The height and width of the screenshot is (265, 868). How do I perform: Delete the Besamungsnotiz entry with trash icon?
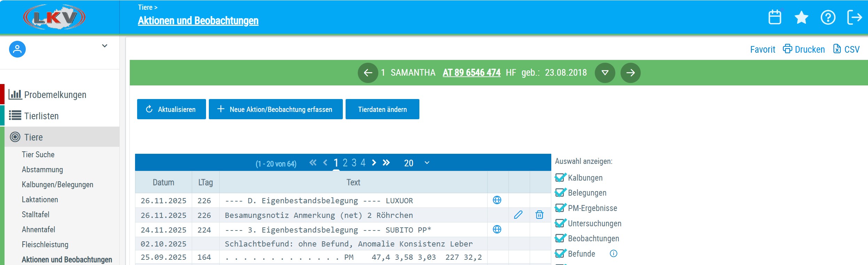click(x=539, y=215)
